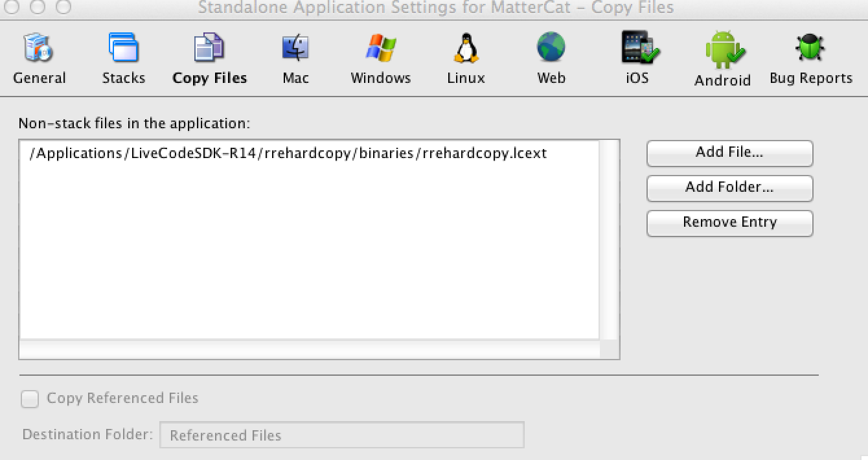Viewport: 868px width, 460px height.
Task: Open Linux settings with penguin icon
Action: tap(466, 59)
